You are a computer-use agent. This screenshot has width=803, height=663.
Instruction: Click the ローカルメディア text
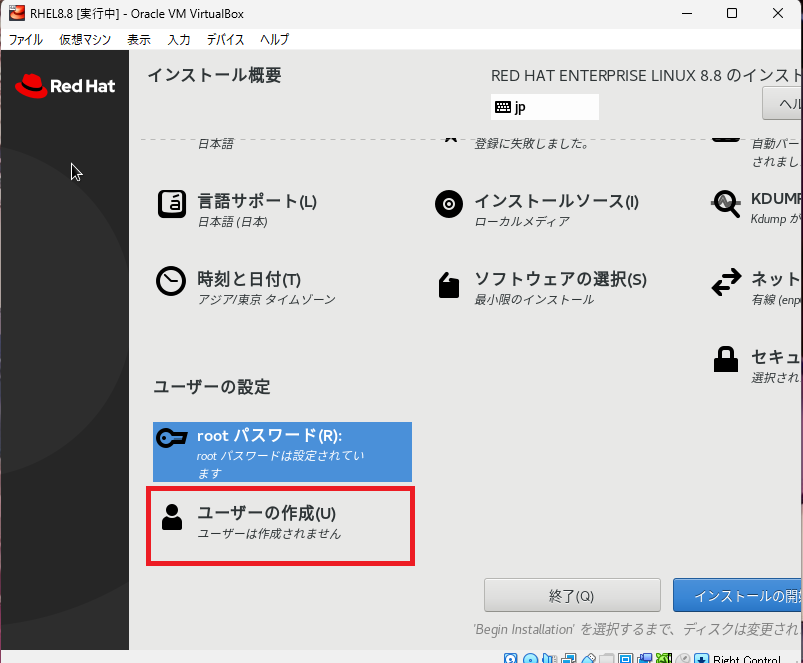tap(522, 222)
